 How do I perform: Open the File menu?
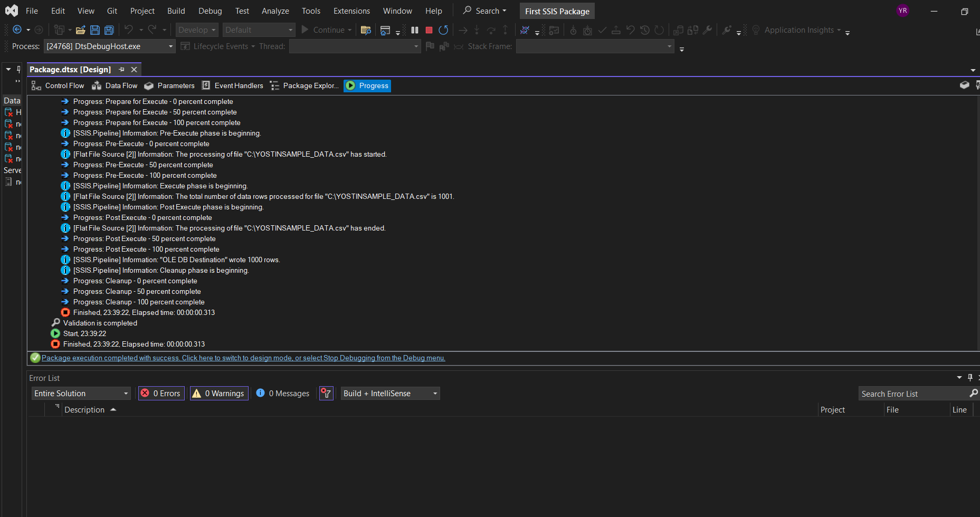click(x=32, y=11)
